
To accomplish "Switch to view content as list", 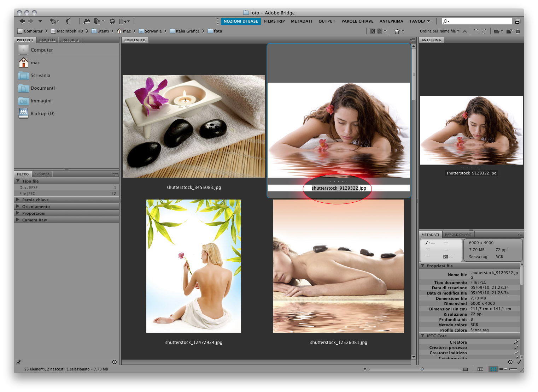I will (x=513, y=369).
